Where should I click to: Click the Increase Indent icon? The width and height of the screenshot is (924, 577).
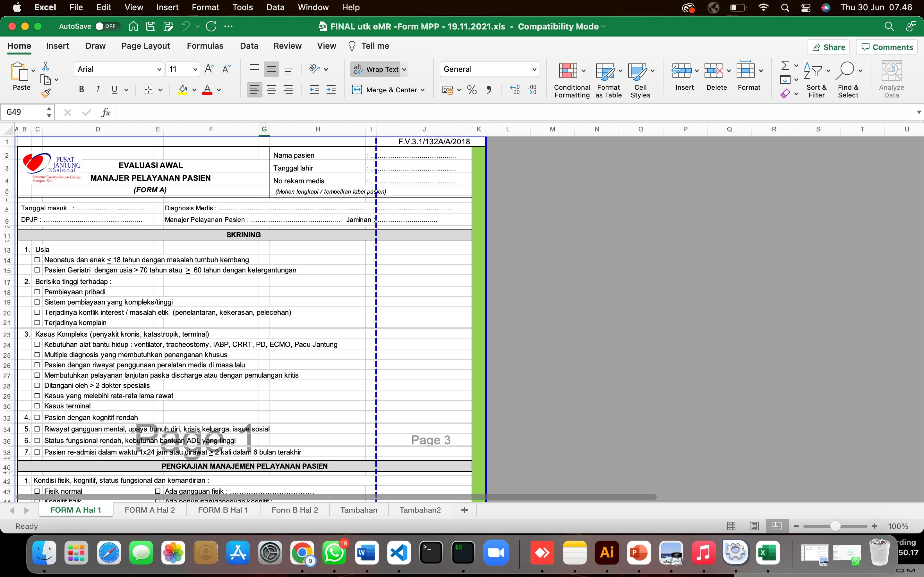[331, 90]
